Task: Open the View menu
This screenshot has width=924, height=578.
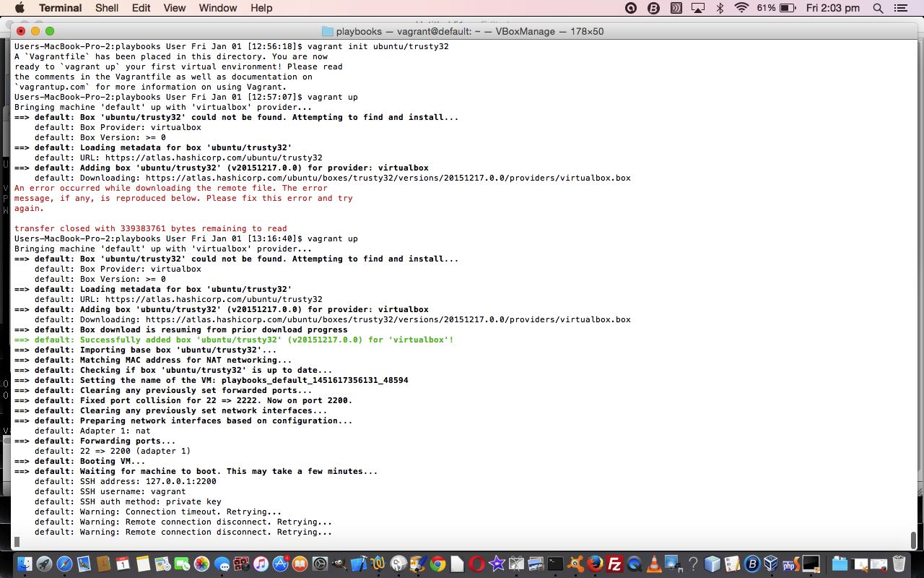Action: coord(175,8)
